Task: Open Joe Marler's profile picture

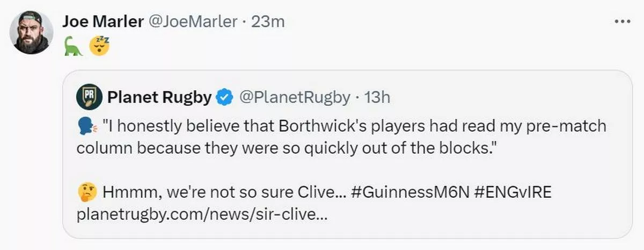Action: [x=32, y=32]
